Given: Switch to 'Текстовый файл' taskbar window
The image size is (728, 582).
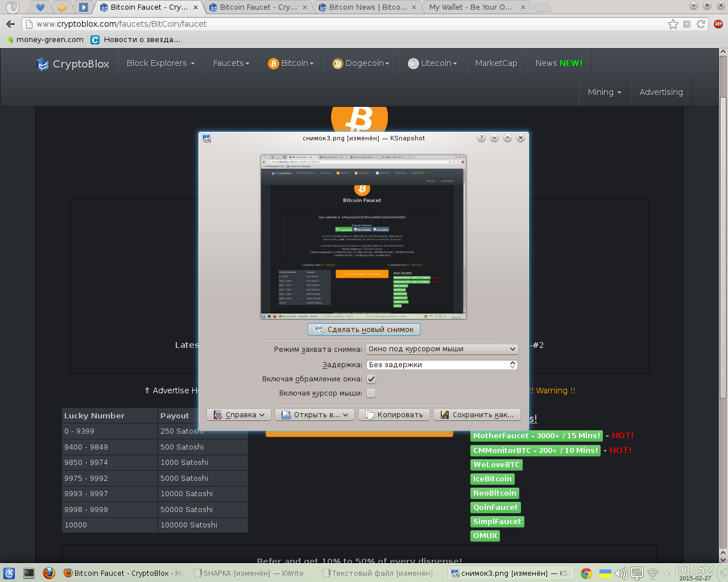Looking at the screenshot, I should point(381,573).
